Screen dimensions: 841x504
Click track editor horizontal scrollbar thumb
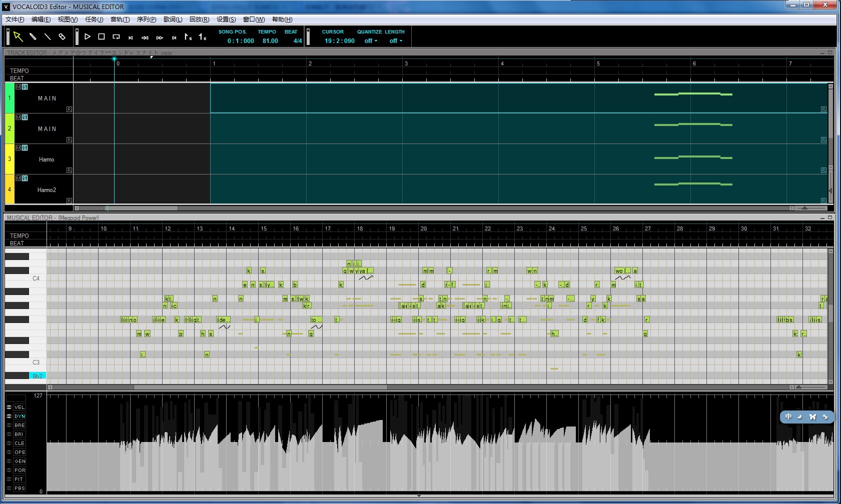[142, 208]
